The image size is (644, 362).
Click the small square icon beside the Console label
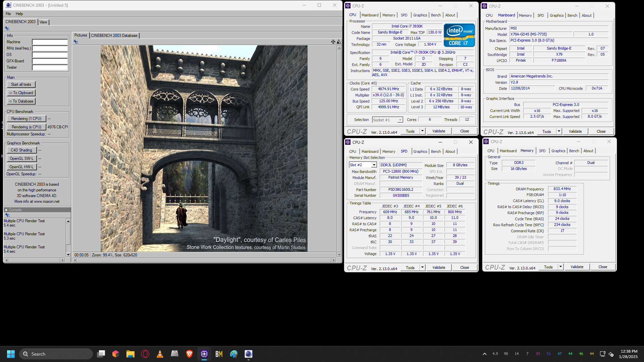point(6,210)
